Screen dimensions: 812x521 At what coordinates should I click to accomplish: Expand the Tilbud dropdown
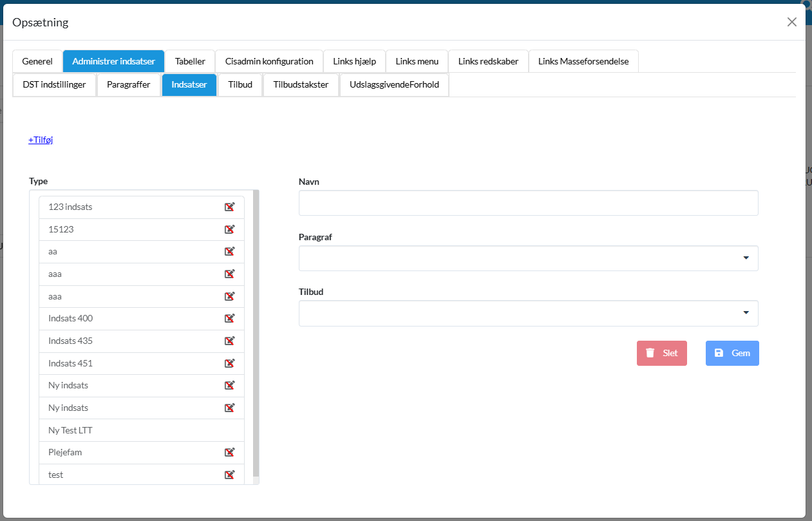[528, 313]
